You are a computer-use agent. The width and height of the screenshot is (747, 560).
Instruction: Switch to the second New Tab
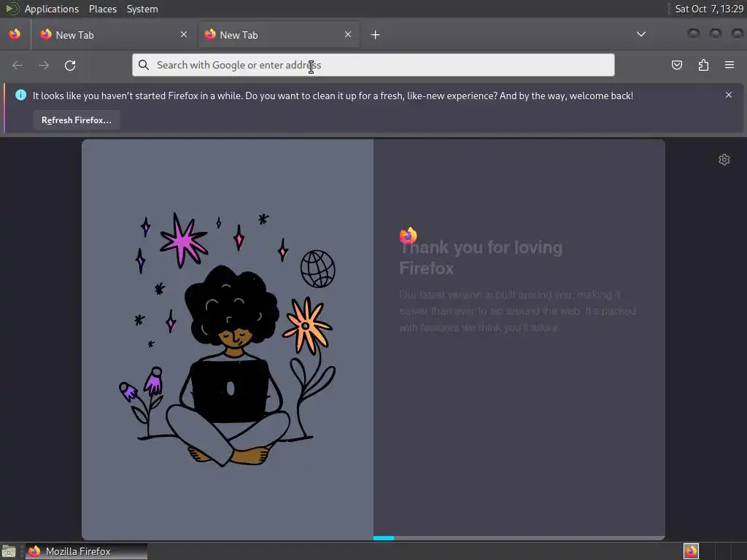coord(279,35)
